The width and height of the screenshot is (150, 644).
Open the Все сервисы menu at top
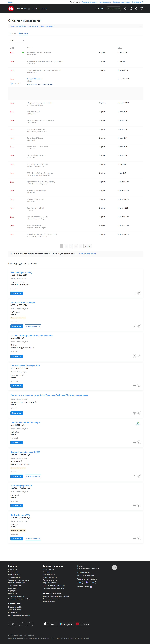(138, 2)
